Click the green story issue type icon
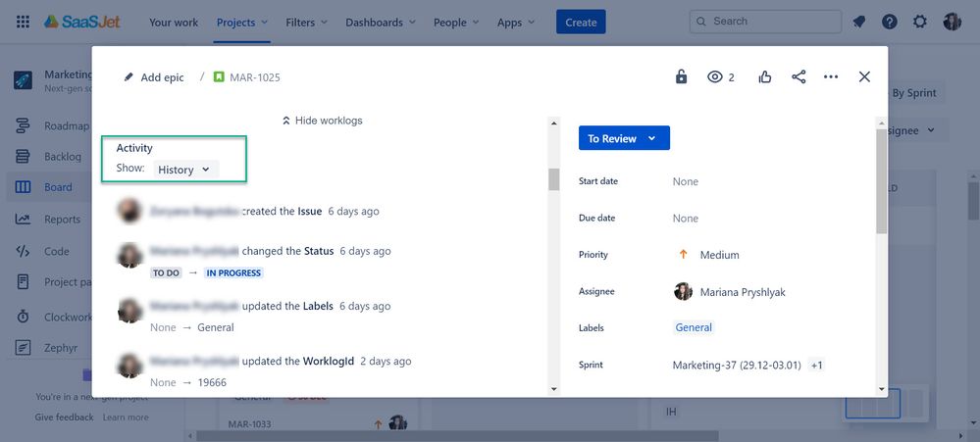The width and height of the screenshot is (980, 442). click(x=219, y=77)
